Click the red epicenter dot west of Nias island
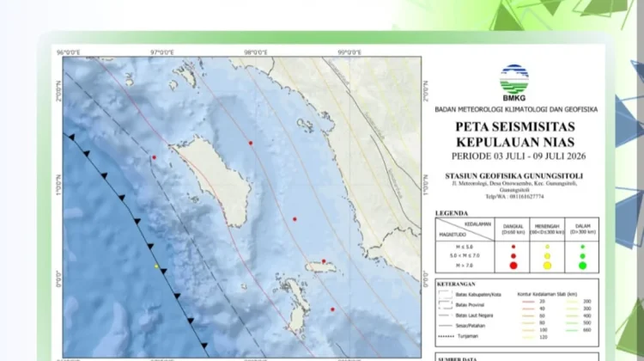The image size is (644, 361). click(x=154, y=157)
